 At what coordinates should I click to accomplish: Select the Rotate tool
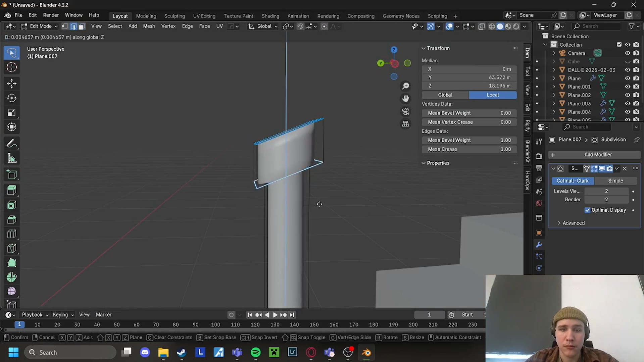point(12,98)
